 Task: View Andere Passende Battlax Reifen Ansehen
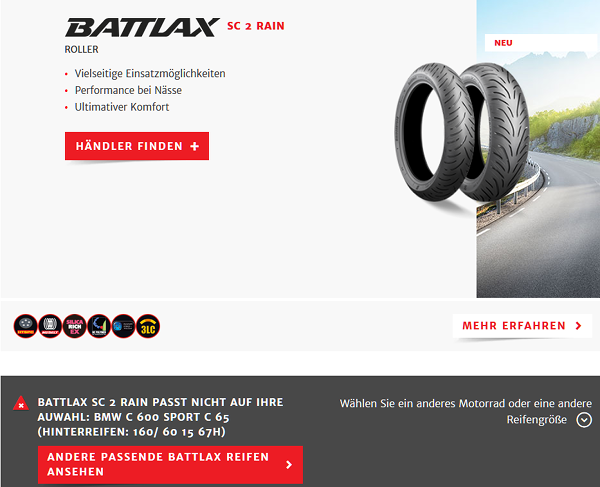(x=170, y=464)
